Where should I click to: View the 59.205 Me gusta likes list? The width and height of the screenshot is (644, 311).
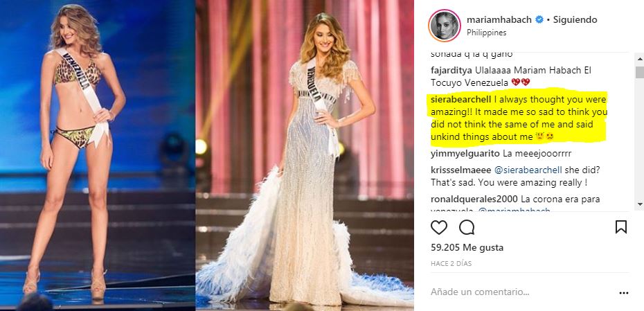coord(467,248)
